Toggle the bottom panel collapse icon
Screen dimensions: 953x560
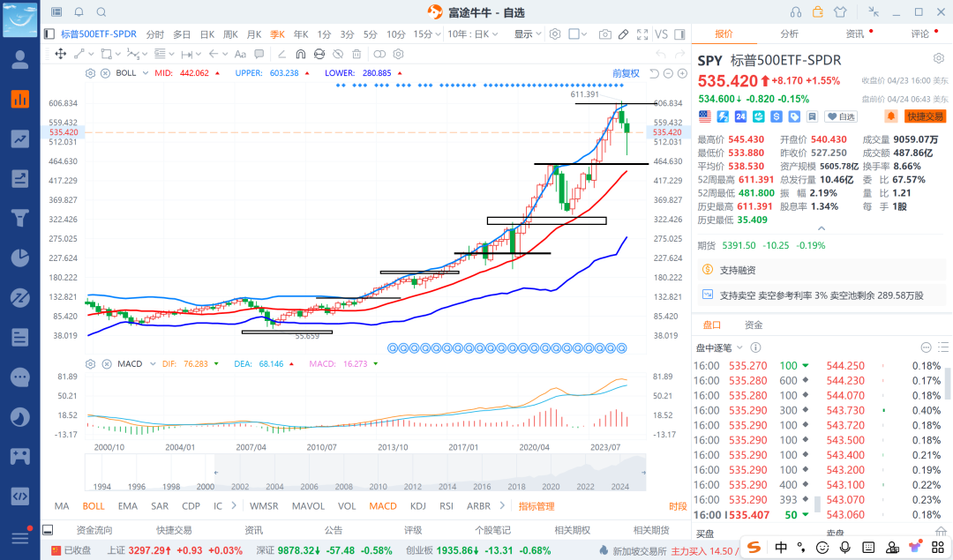[x=48, y=530]
